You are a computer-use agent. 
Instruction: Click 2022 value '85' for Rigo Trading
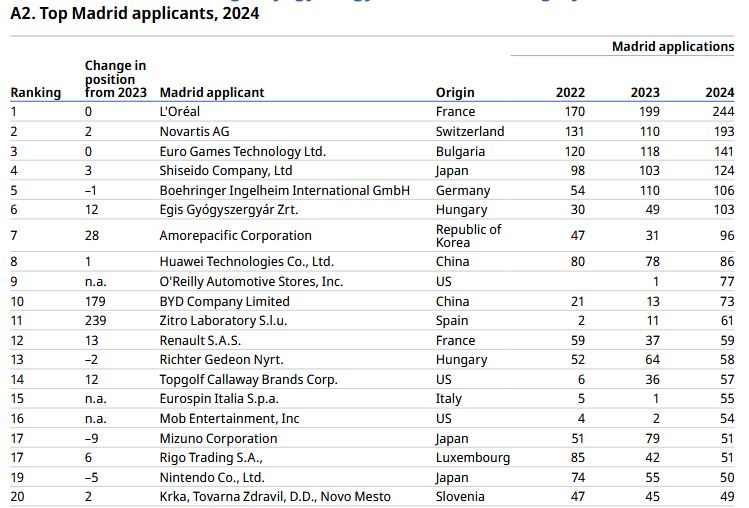tap(578, 458)
